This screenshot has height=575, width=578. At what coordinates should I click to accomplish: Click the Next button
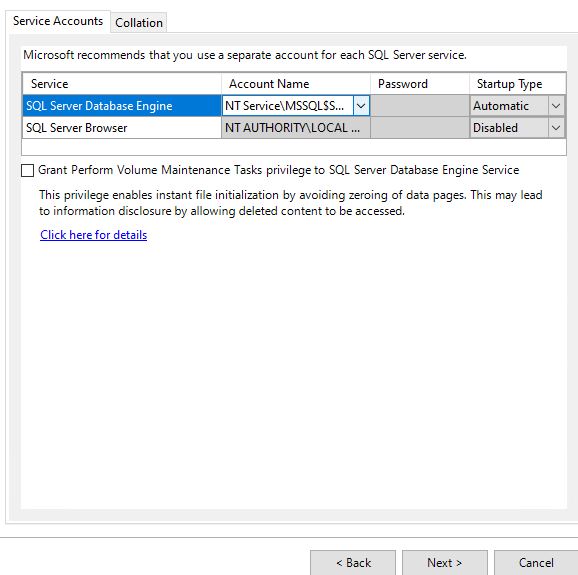coord(445,563)
